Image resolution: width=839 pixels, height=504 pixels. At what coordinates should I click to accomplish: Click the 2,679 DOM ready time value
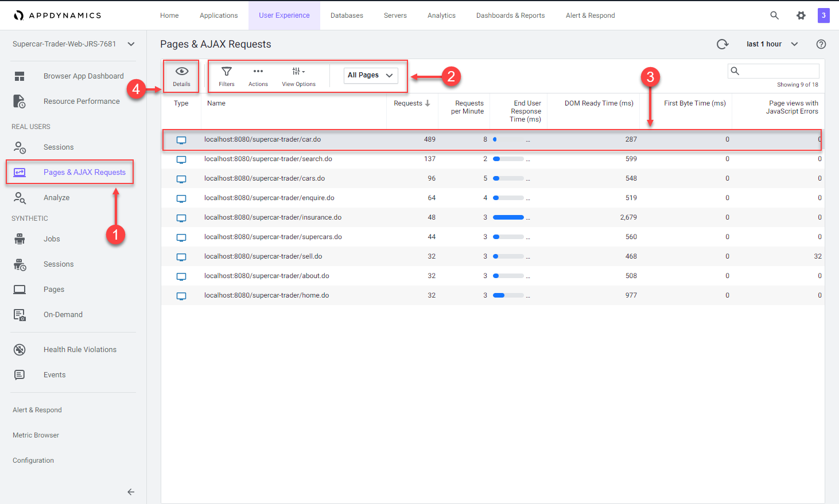pos(628,217)
